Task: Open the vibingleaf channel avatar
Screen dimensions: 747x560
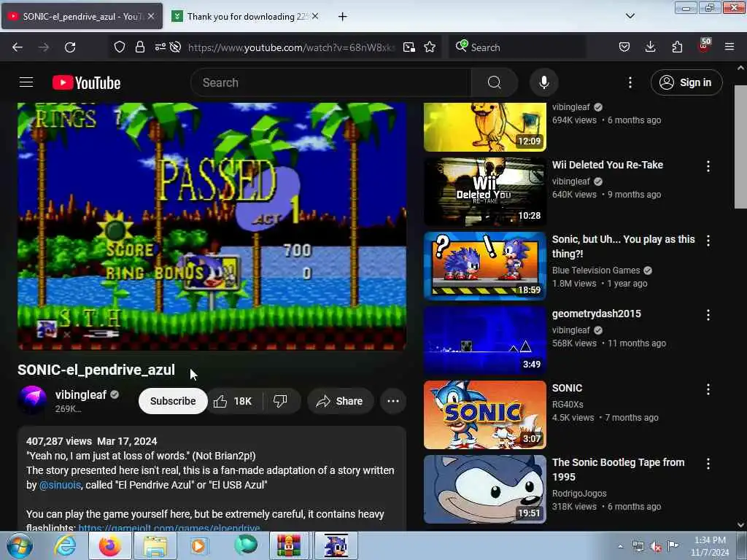Action: coord(32,400)
